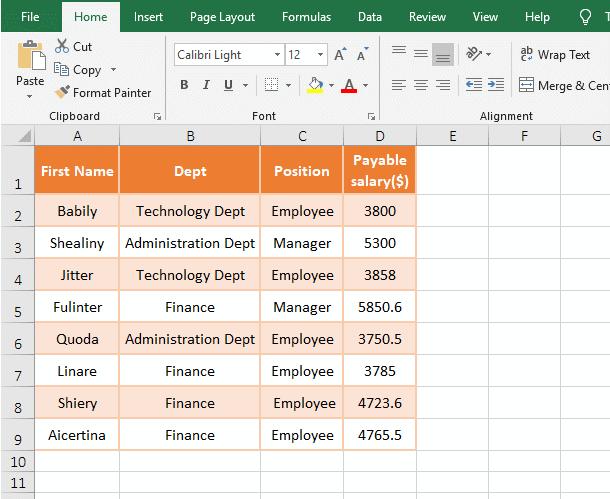Image resolution: width=610 pixels, height=499 pixels.
Task: Open the Paste options arrow
Action: [30, 96]
